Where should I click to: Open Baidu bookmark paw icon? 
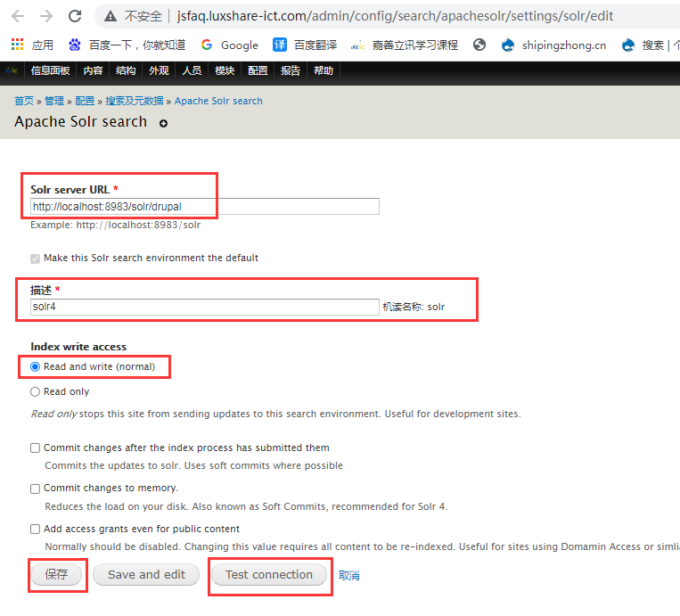[75, 45]
